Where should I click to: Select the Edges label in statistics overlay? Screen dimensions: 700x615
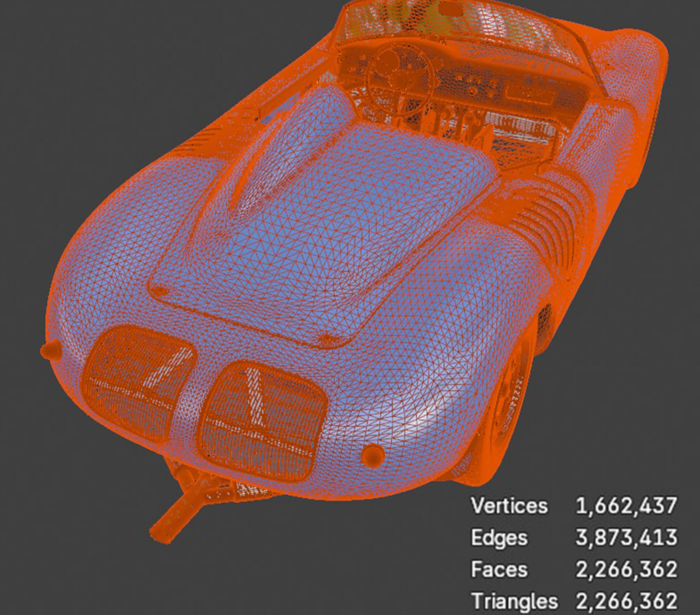tap(499, 538)
